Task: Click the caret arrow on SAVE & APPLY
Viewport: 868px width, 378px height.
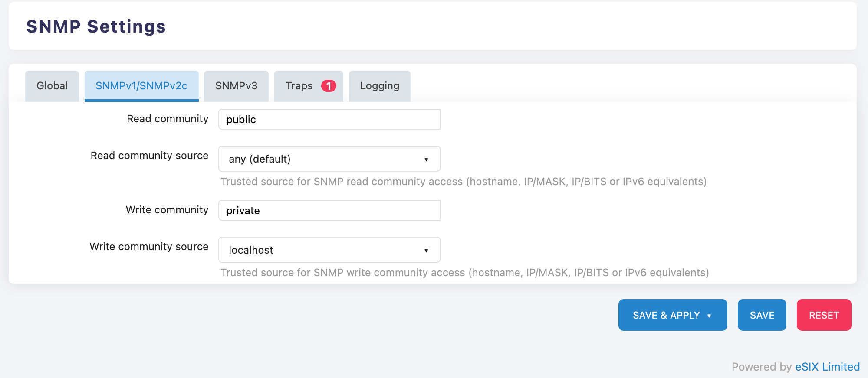Action: 709,316
